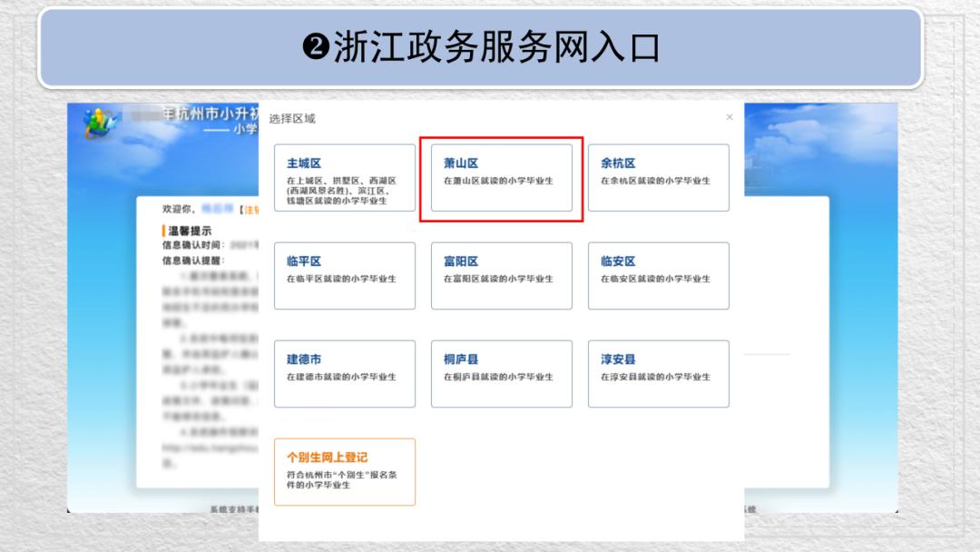Open the 临平区 region card
This screenshot has height=552, width=980.
tap(345, 276)
